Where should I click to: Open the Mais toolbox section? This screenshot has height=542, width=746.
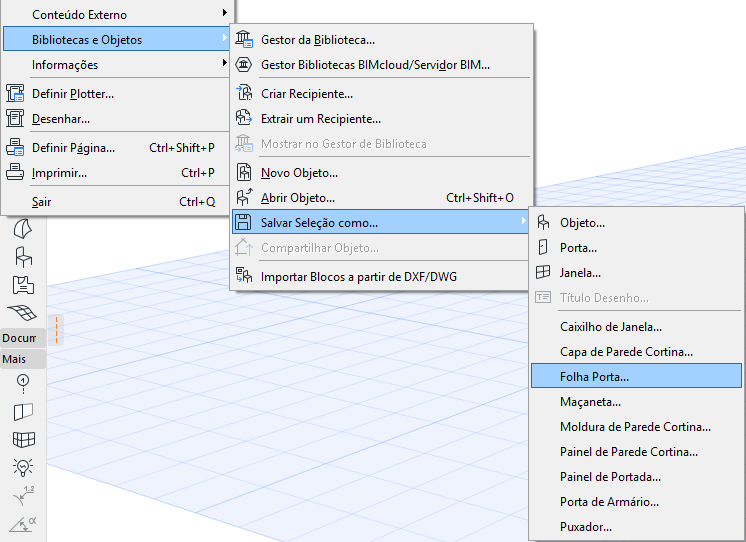[23, 359]
